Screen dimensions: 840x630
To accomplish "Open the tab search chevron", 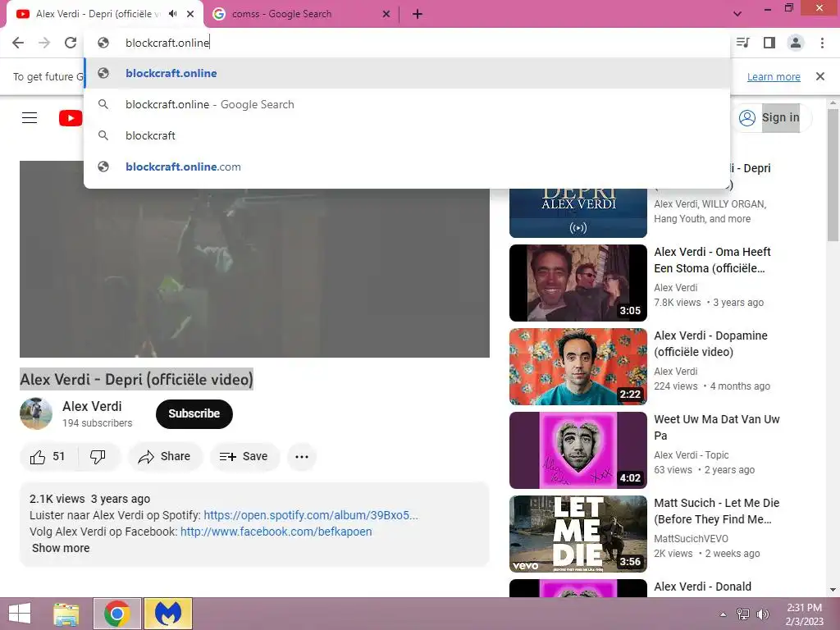I will pyautogui.click(x=737, y=14).
